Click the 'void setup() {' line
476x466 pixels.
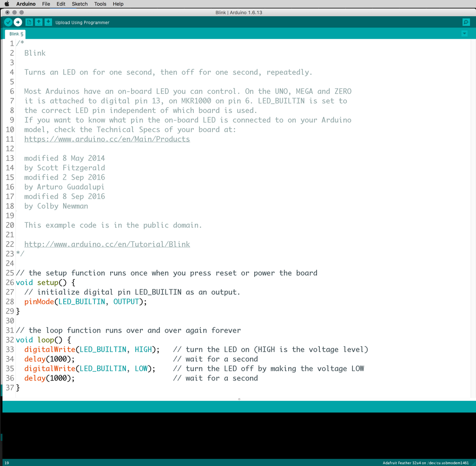tap(46, 282)
